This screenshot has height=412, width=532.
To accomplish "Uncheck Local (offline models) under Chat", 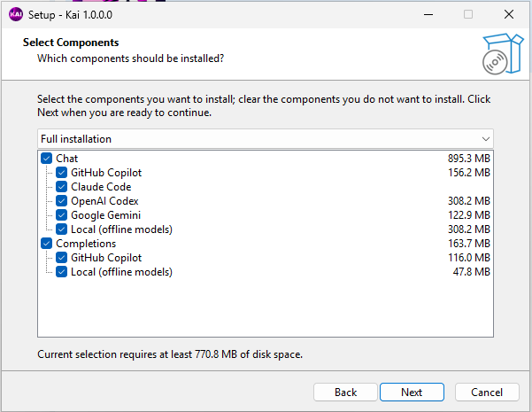I will (x=61, y=229).
